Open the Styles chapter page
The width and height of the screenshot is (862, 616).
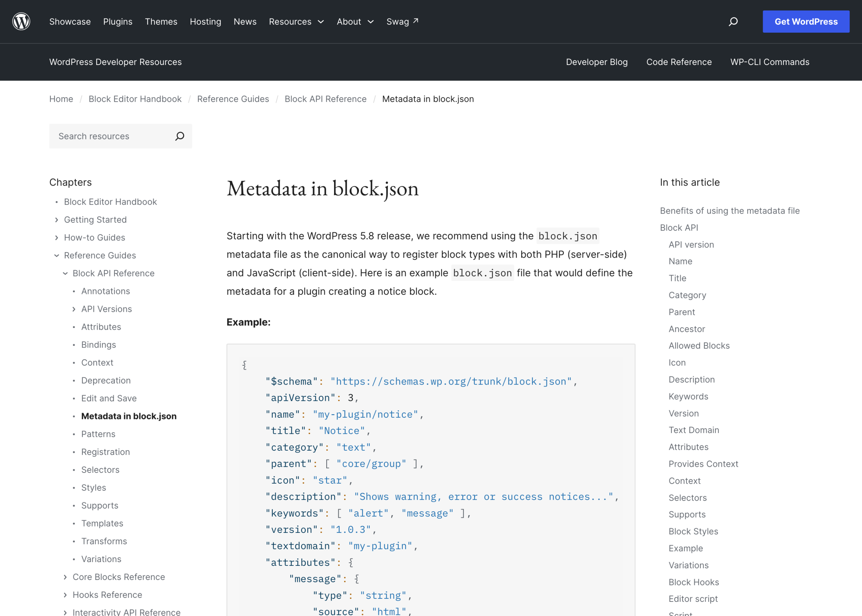(94, 488)
